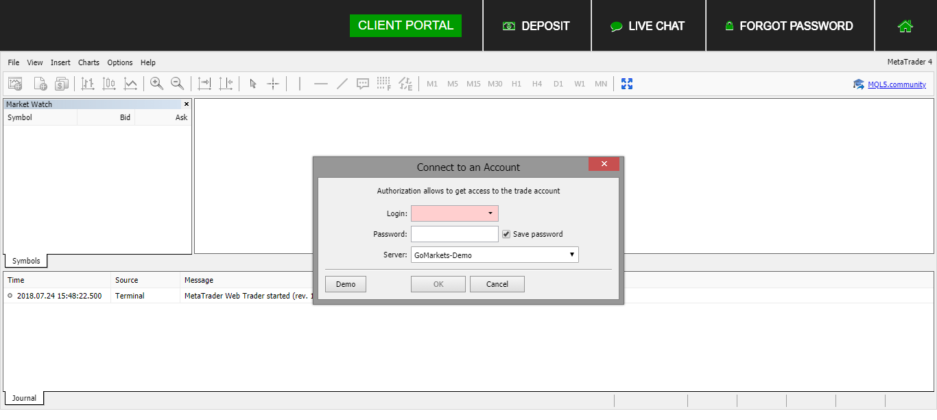Viewport: 937px width, 420px height.
Task: Open the Options menu
Action: tap(119, 62)
